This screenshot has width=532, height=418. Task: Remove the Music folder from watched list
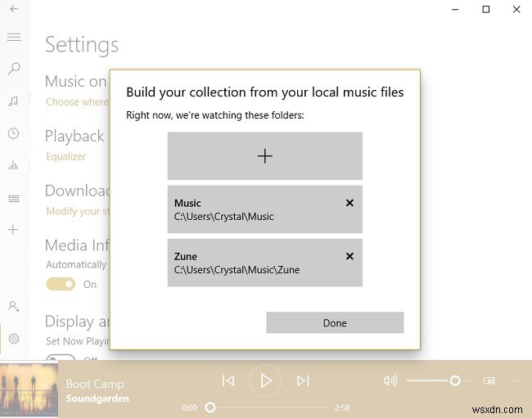coord(349,203)
